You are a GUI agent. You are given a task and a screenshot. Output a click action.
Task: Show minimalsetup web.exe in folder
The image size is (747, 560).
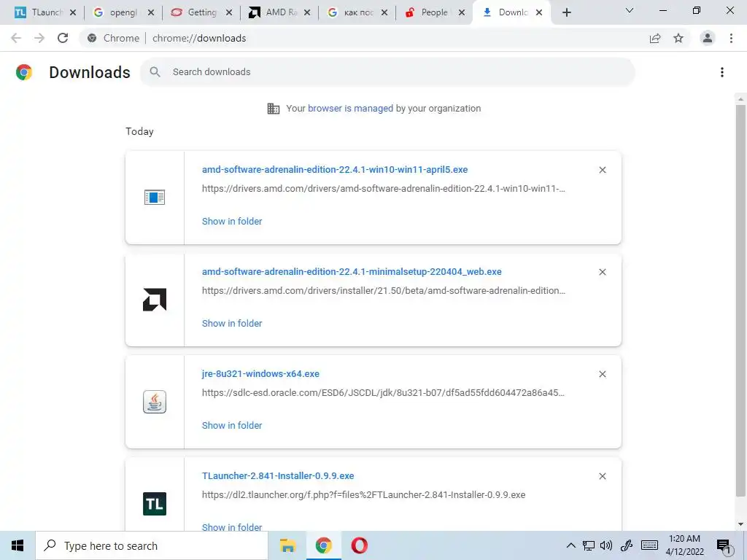[232, 323]
